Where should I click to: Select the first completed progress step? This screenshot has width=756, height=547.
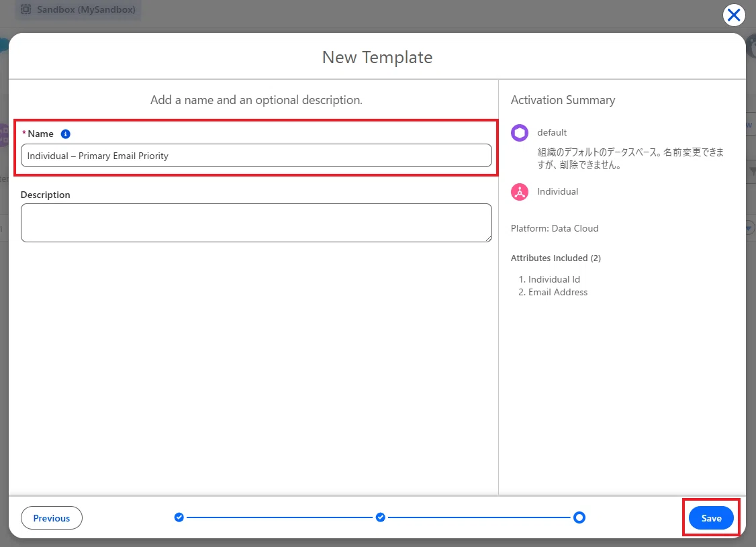click(179, 517)
